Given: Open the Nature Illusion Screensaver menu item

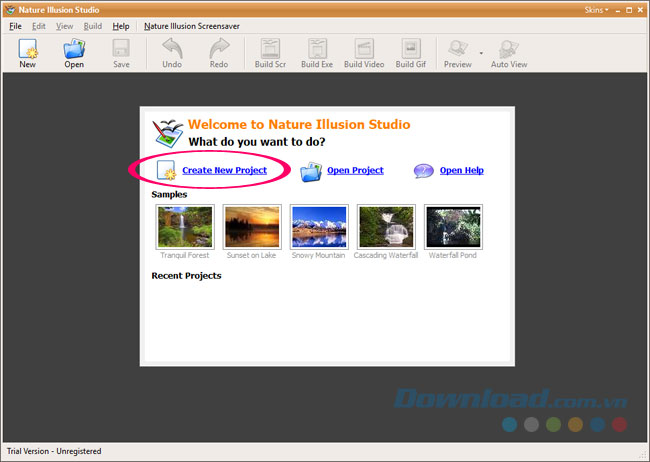Looking at the screenshot, I should [x=192, y=26].
